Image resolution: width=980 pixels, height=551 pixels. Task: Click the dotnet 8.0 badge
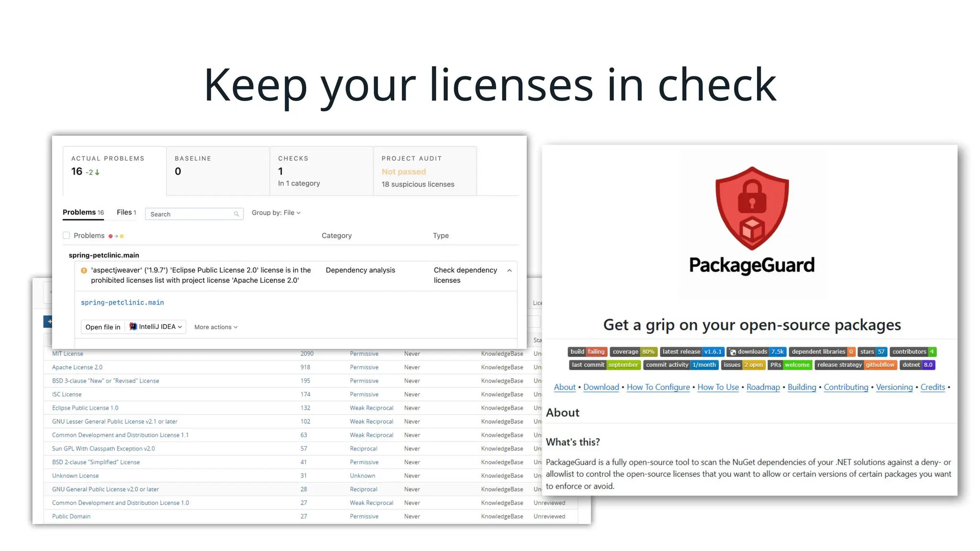(917, 365)
